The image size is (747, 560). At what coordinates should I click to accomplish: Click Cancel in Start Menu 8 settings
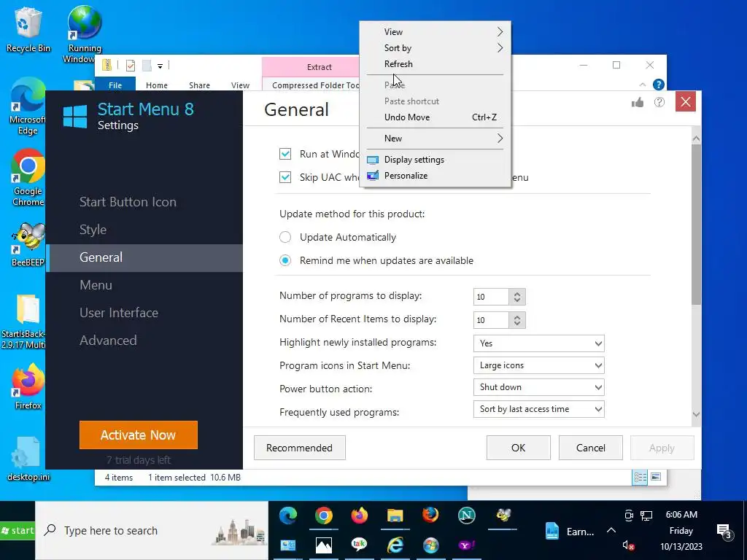[591, 448]
